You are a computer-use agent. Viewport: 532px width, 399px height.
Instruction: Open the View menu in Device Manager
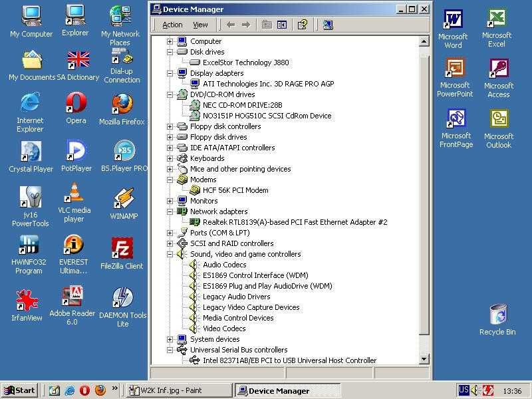click(200, 25)
